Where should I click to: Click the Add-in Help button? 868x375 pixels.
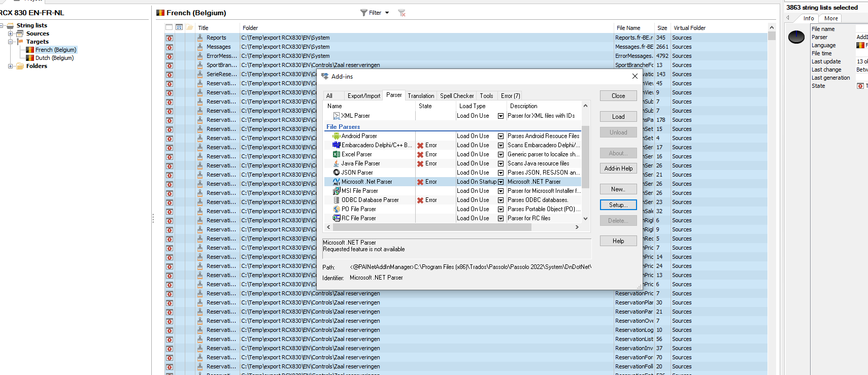coord(618,168)
